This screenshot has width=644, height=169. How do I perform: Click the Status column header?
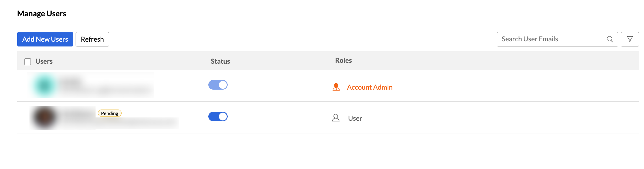click(220, 61)
